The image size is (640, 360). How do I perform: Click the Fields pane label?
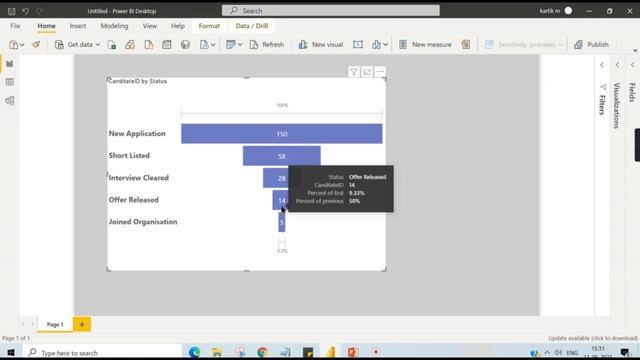[x=632, y=92]
